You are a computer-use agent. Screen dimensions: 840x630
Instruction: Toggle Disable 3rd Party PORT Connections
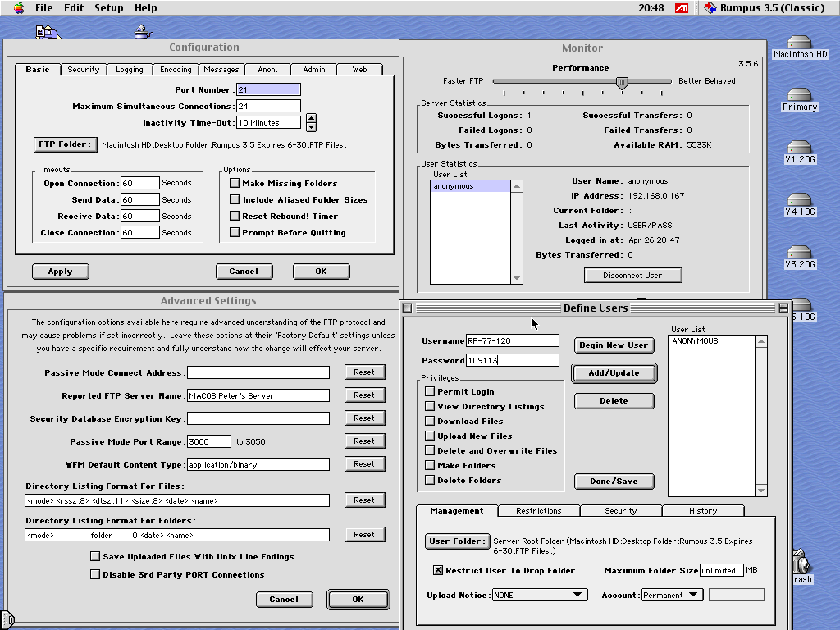pos(95,574)
